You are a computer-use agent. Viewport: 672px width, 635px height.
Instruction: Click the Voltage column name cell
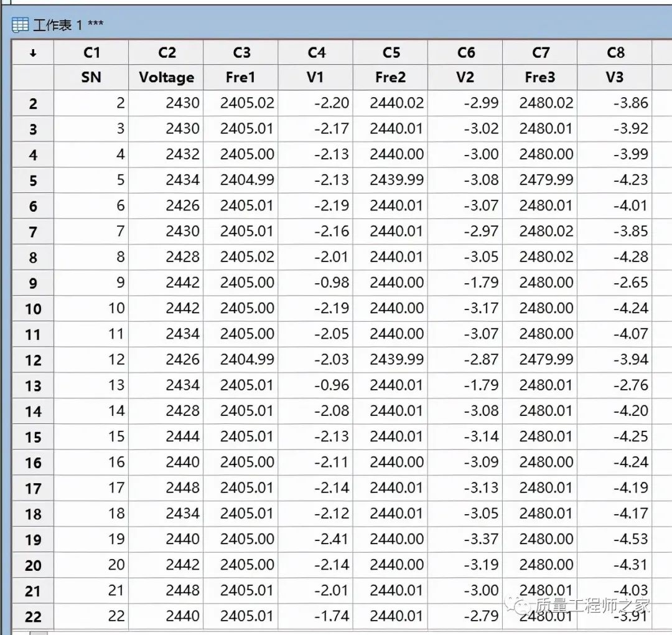(x=166, y=78)
